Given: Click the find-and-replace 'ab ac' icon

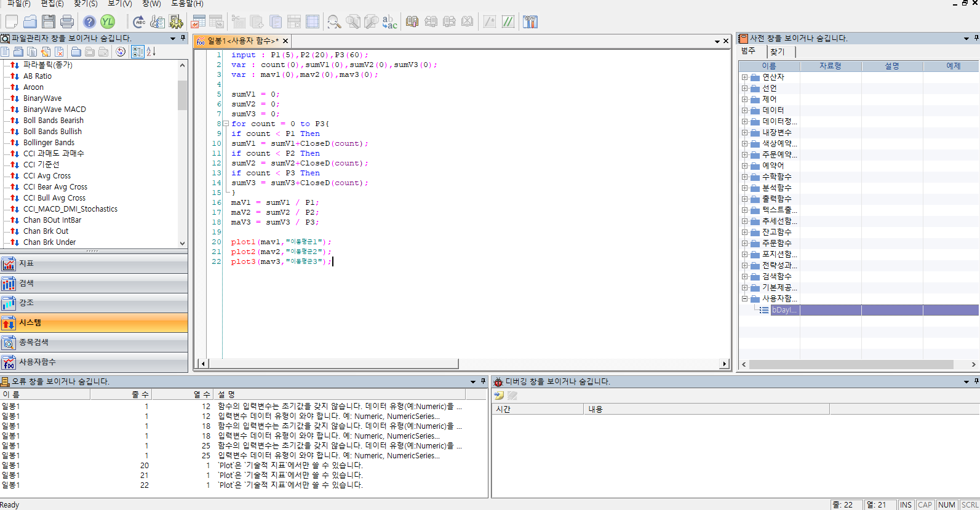Looking at the screenshot, I should coord(389,22).
